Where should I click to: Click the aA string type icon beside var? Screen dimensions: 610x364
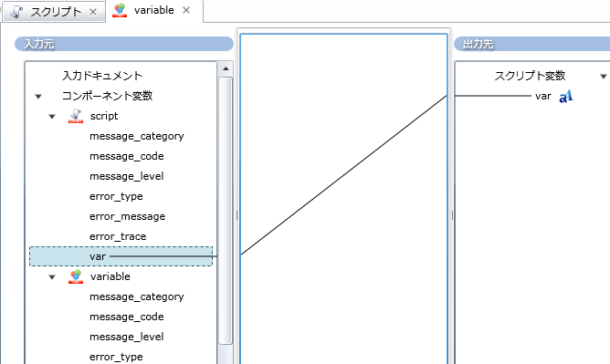565,96
